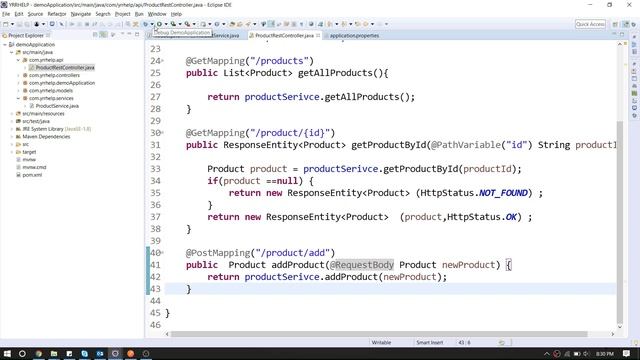Select mvnw.cmd in Project Explorer

pos(34,167)
